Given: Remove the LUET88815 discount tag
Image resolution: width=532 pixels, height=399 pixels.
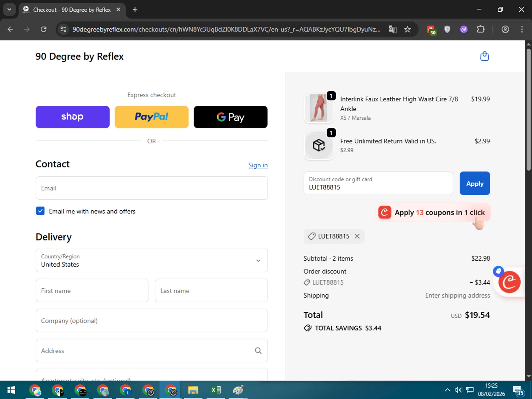Looking at the screenshot, I should tap(357, 236).
